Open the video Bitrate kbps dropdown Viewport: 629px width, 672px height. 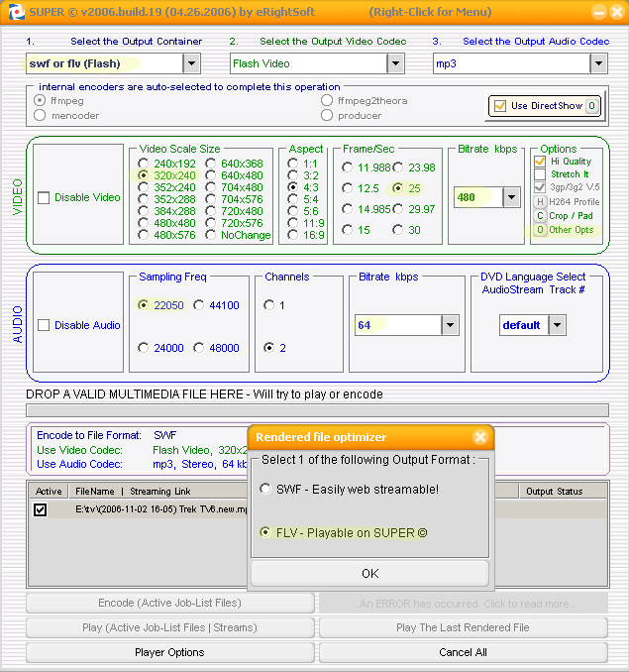(511, 197)
